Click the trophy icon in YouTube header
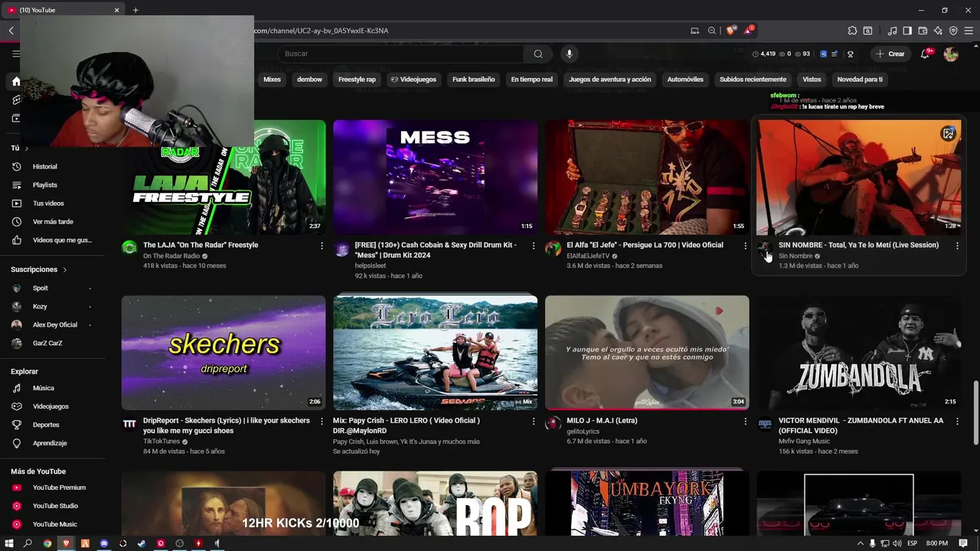Viewport: 980px width, 551px height. tap(850, 54)
